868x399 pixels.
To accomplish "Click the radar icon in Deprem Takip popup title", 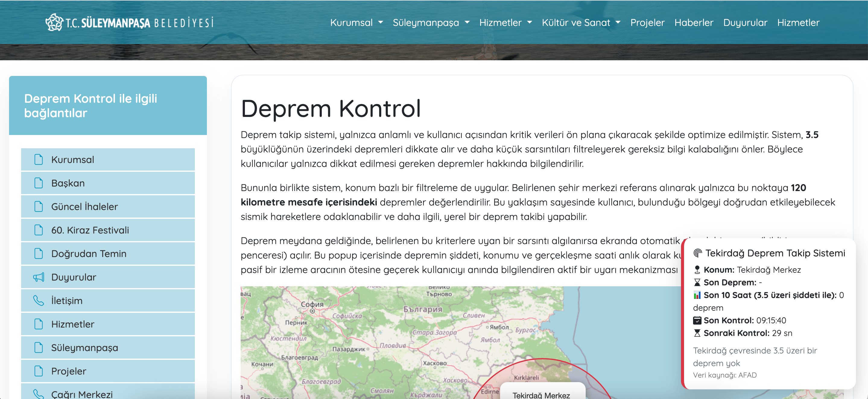I will click(698, 253).
